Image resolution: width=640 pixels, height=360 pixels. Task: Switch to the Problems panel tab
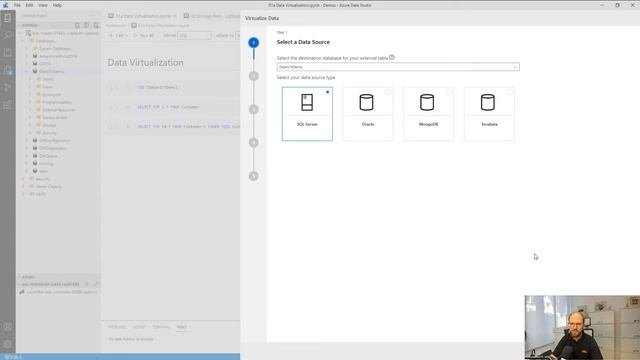point(117,327)
